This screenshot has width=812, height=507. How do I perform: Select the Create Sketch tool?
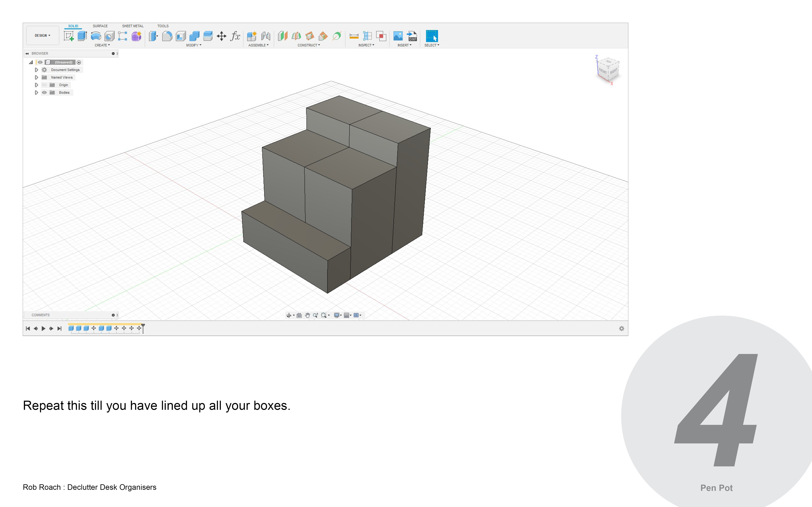69,36
